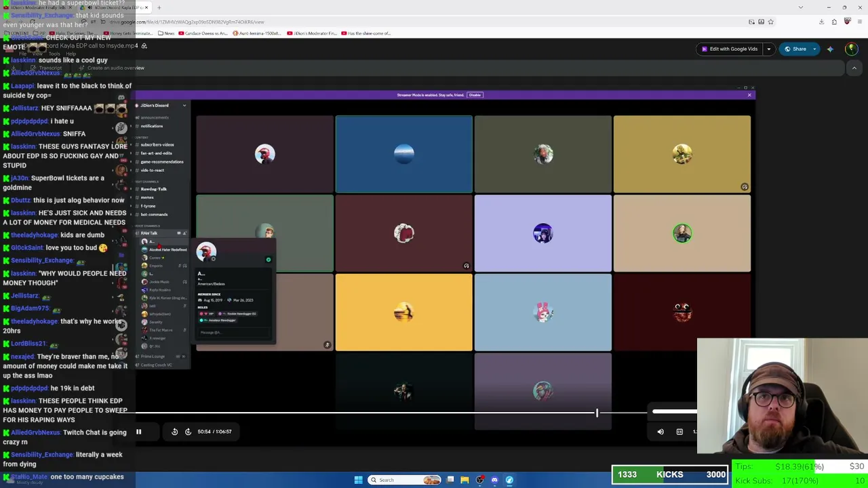
Task: Open the Google account avatar
Action: tap(851, 49)
